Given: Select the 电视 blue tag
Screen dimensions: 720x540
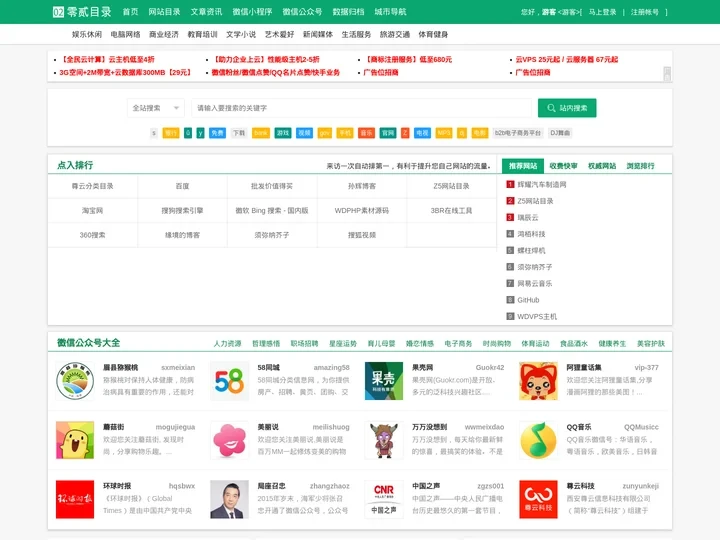Looking at the screenshot, I should pos(422,133).
